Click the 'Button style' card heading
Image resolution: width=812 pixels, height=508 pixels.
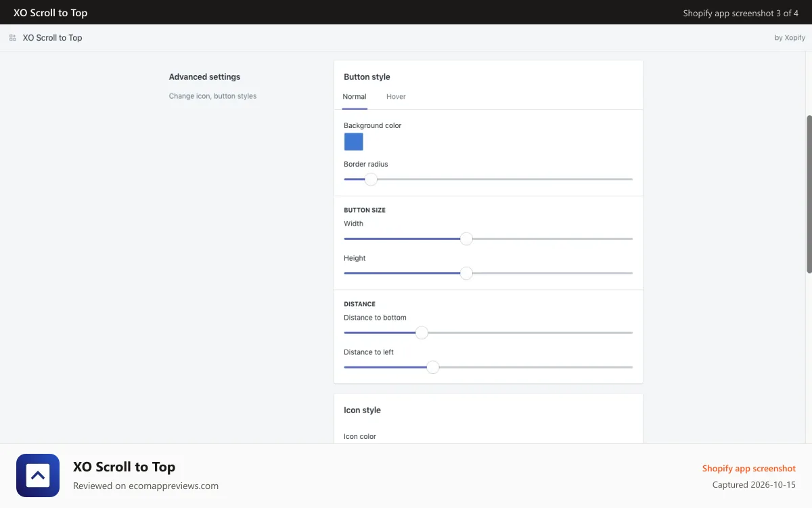[x=367, y=77]
